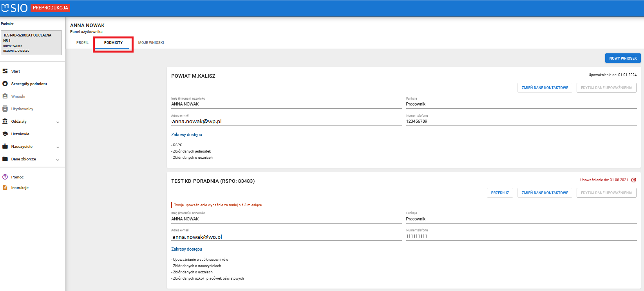Open Uczniowie graduation cap icon

5,134
